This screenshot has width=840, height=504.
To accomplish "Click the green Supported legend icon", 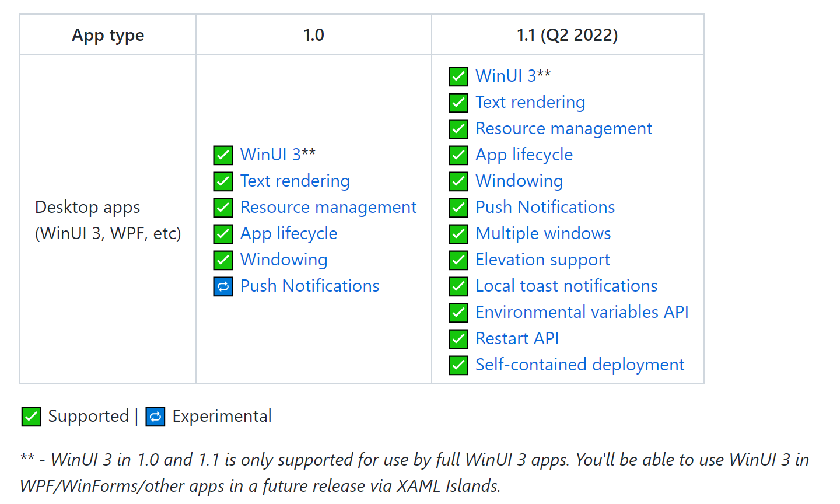I will coord(31,416).
